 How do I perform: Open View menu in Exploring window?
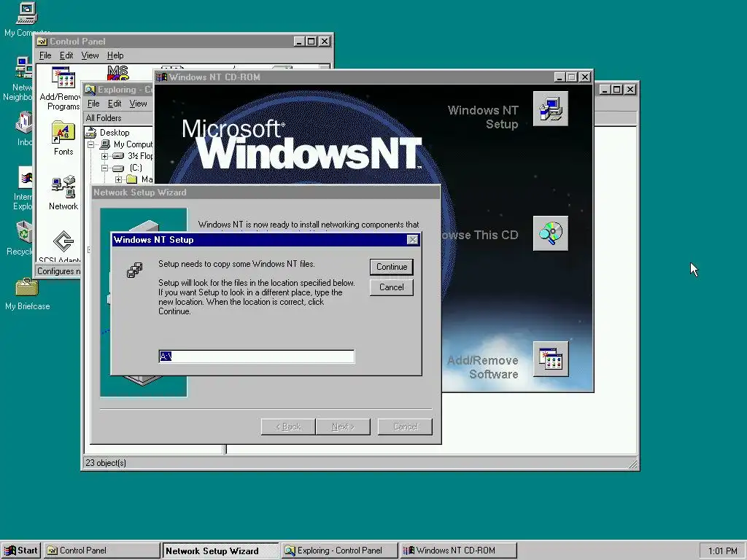coord(138,104)
